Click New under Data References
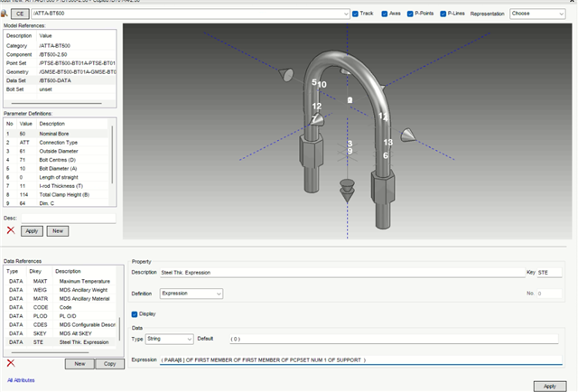Image resolution: width=578 pixels, height=392 pixels. 79,364
